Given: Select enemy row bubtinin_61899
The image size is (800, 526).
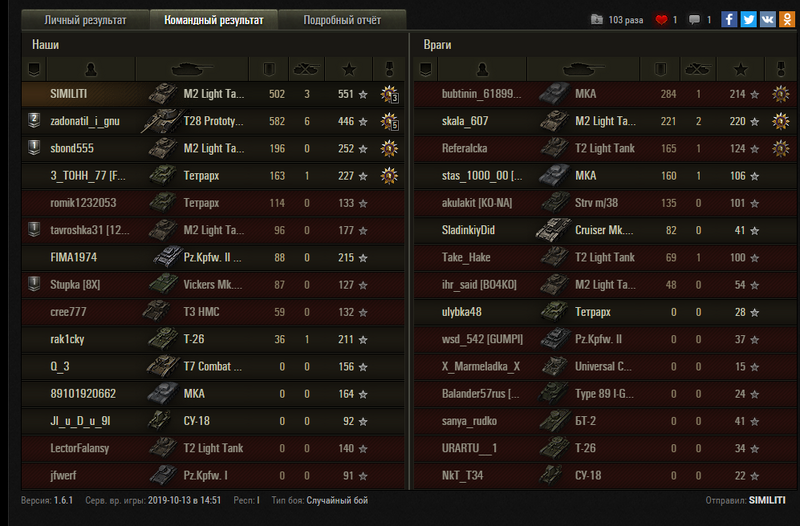Looking at the screenshot, I should [x=605, y=94].
